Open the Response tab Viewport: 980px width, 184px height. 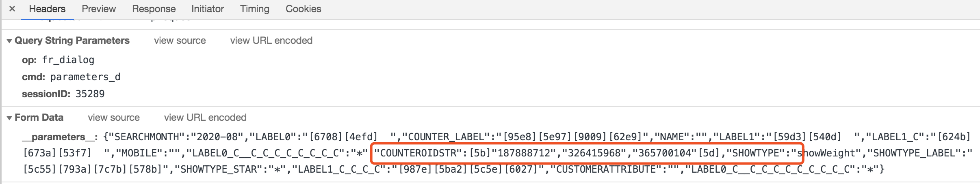[154, 9]
